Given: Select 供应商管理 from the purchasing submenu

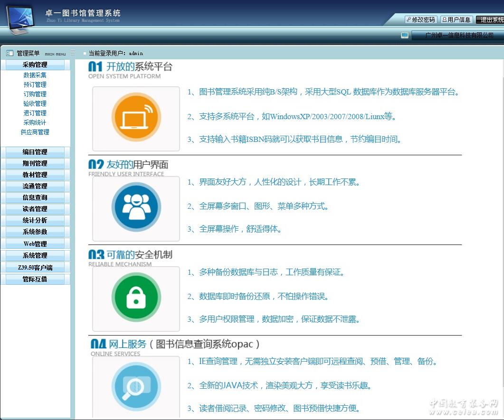Looking at the screenshot, I should [35, 132].
